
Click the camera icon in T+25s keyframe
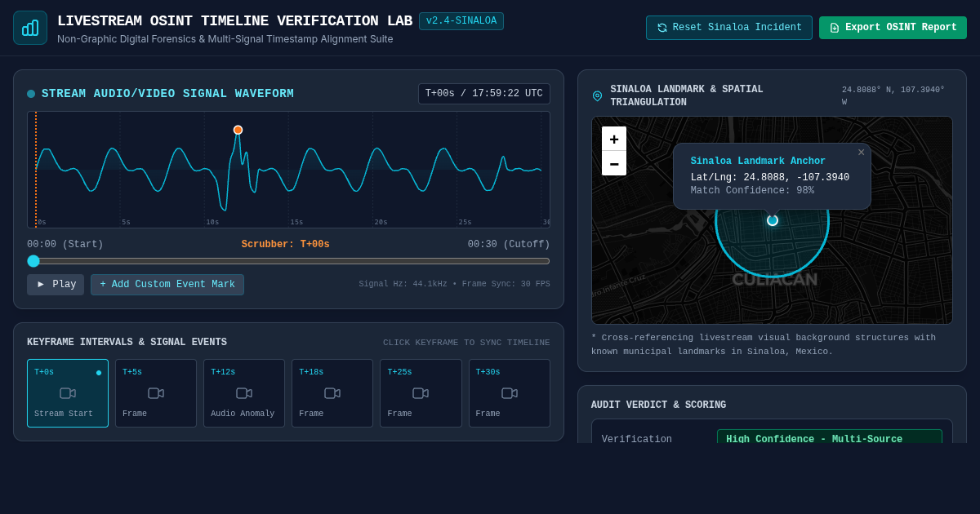click(x=421, y=393)
